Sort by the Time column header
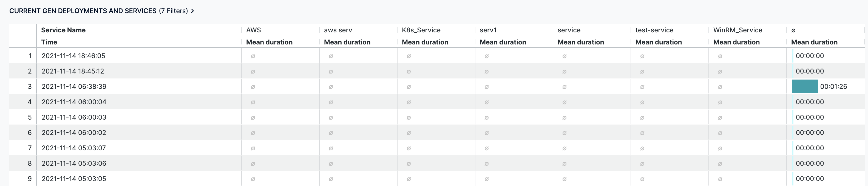This screenshot has width=868, height=186. tap(49, 42)
